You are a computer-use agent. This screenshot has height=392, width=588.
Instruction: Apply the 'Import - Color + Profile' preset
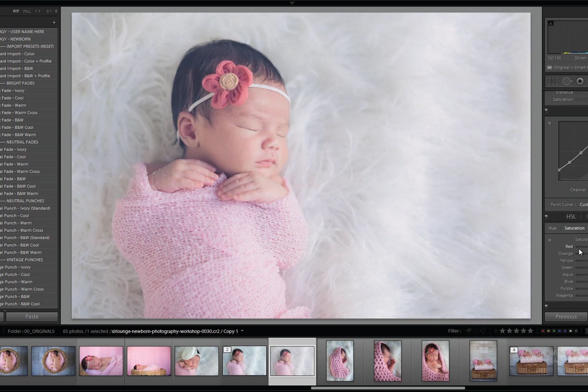(29, 61)
